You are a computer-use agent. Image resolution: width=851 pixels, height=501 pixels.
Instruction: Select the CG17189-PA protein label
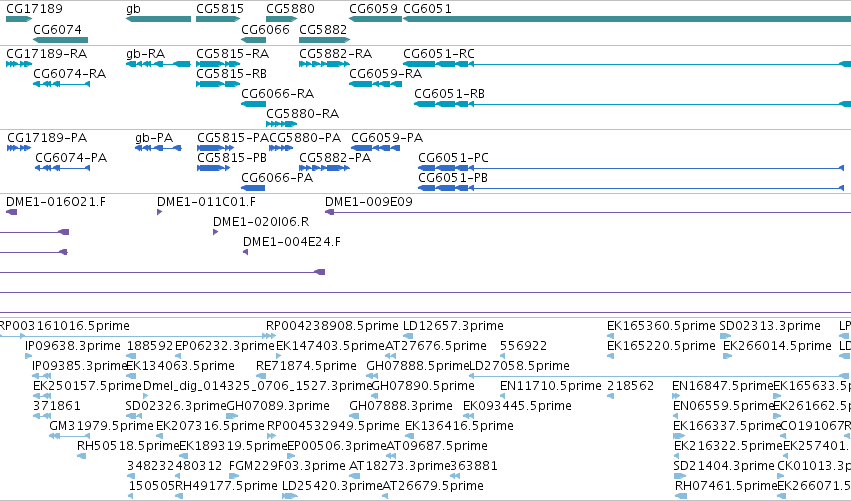pos(47,138)
